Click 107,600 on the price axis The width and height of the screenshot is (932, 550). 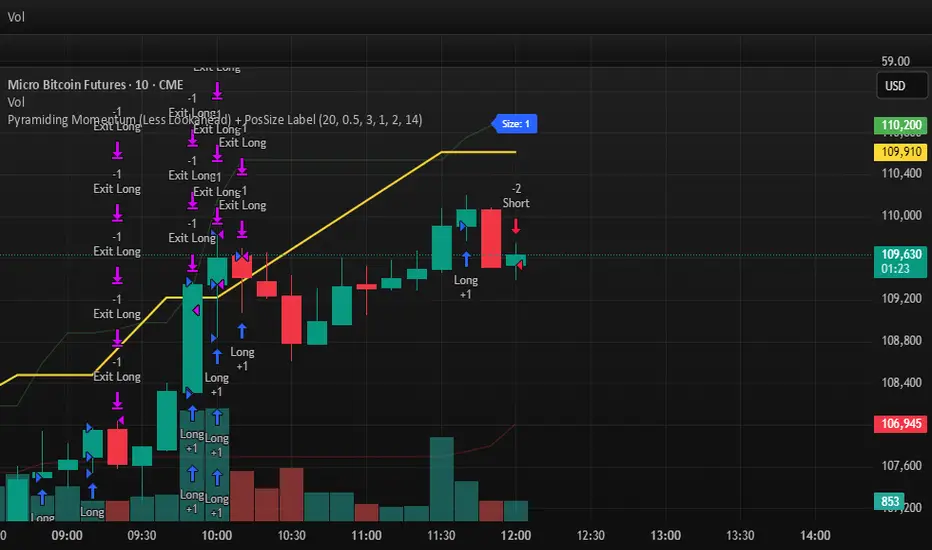901,466
